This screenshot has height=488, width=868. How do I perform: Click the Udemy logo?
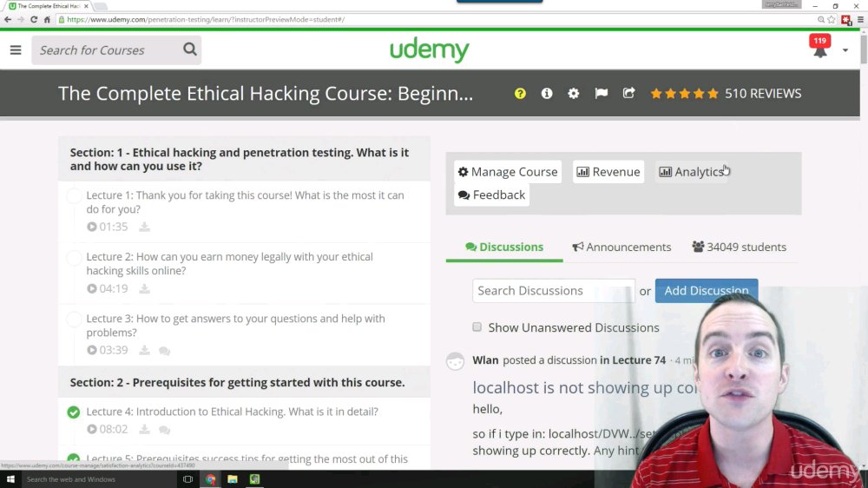click(x=430, y=50)
